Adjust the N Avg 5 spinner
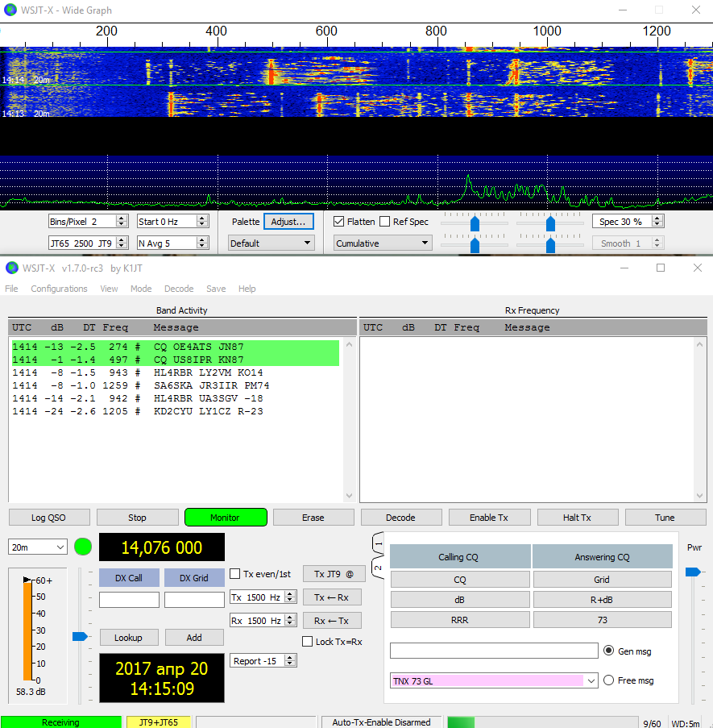Image resolution: width=713 pixels, height=728 pixels. tap(201, 243)
